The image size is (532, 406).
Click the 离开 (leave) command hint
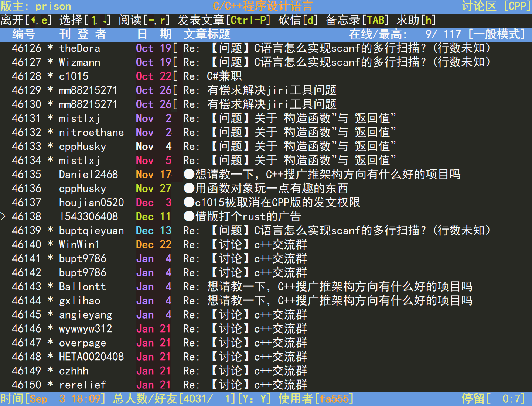pyautogui.click(x=27, y=20)
